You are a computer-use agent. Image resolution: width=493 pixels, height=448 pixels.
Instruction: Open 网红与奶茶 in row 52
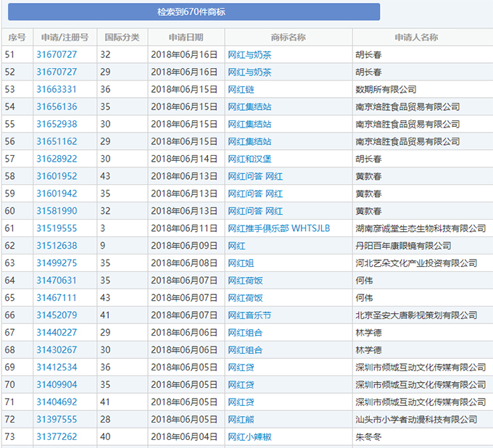tap(249, 72)
